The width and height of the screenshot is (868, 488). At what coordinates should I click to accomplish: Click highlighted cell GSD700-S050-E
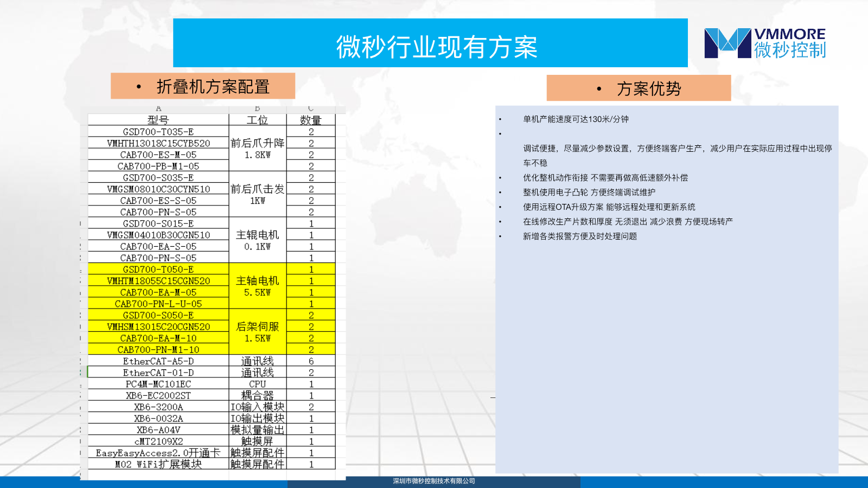158,315
